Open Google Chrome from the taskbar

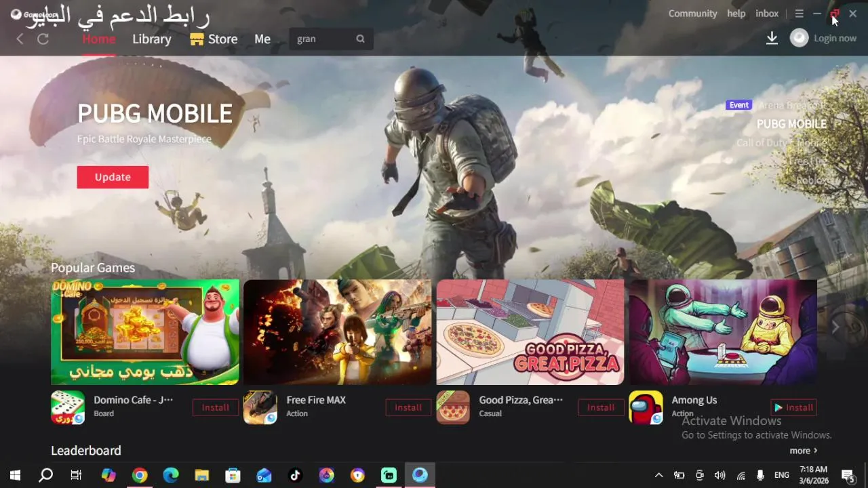[x=140, y=475]
